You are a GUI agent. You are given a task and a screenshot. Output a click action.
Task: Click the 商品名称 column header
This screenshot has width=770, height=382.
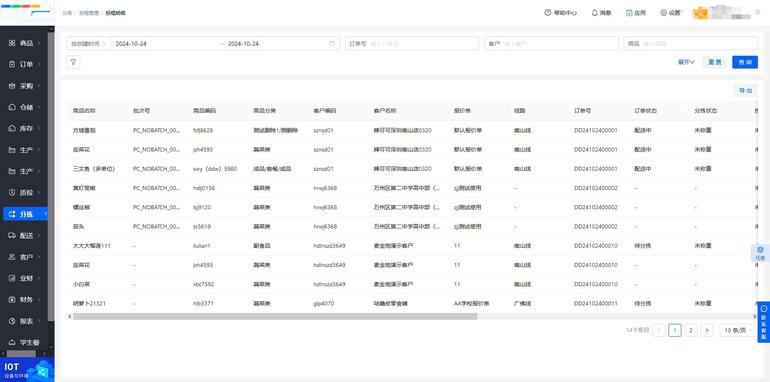click(x=84, y=111)
